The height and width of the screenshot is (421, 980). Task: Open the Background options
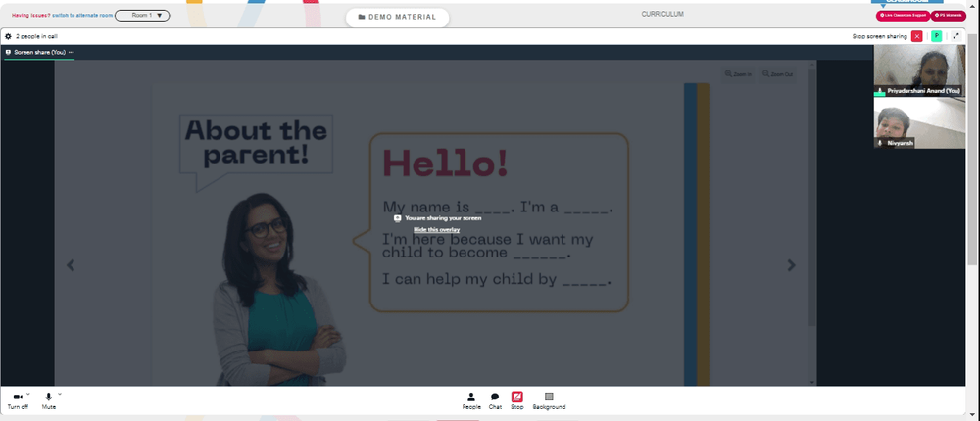549,400
